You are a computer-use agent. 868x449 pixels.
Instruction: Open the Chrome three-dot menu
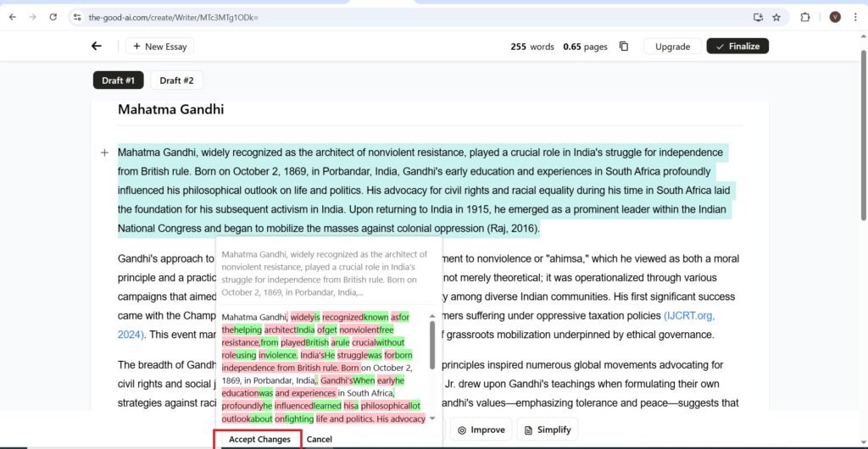[855, 17]
